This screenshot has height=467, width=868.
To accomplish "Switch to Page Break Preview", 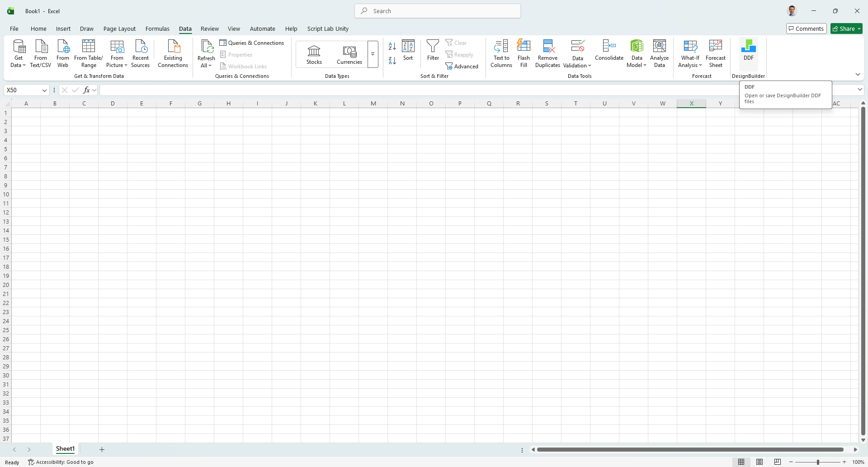I will tap(778, 462).
